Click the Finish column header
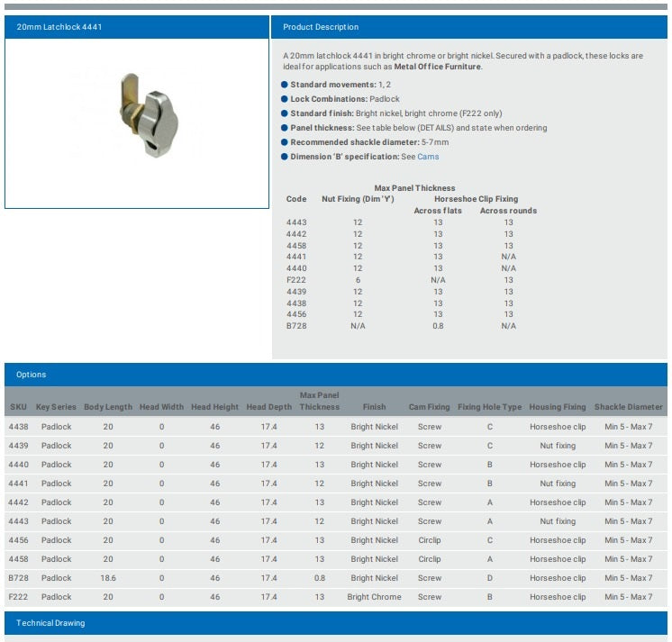 (x=374, y=407)
